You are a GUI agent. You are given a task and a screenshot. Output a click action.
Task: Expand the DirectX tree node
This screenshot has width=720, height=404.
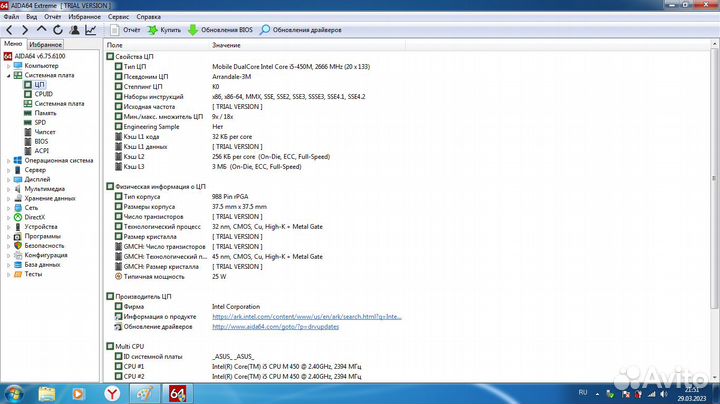coord(9,217)
